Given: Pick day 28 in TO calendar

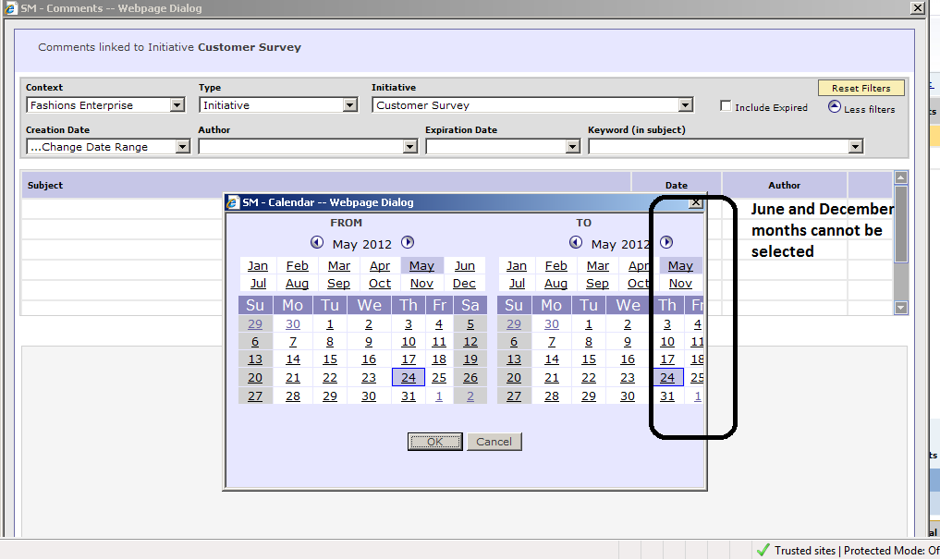Looking at the screenshot, I should tap(552, 396).
